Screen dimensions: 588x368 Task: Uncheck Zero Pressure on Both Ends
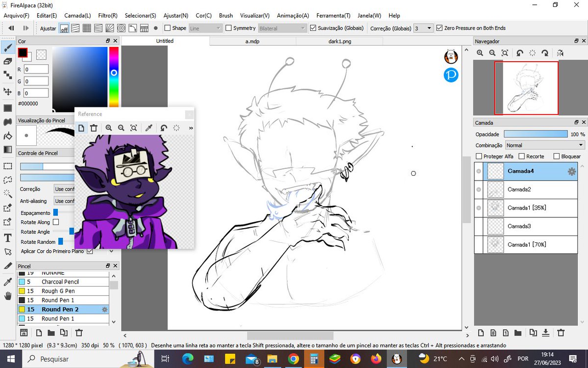[439, 28]
